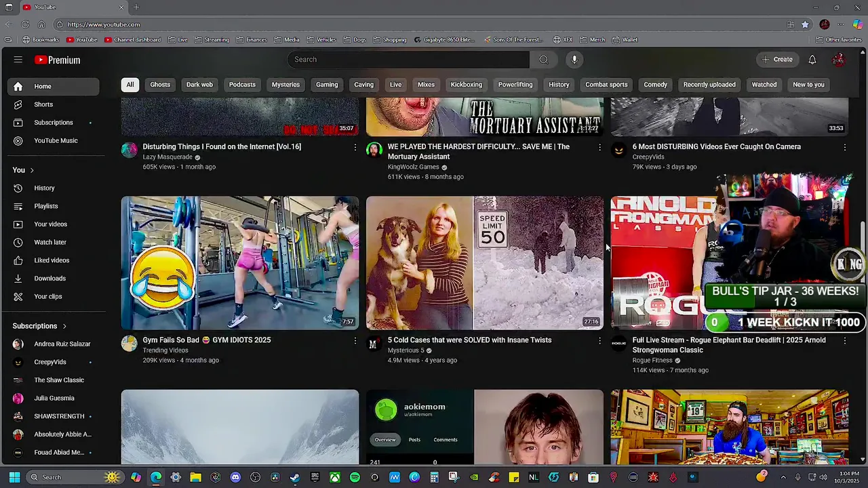Open the Gym Fails video thumbnail
The image size is (868, 488).
240,263
